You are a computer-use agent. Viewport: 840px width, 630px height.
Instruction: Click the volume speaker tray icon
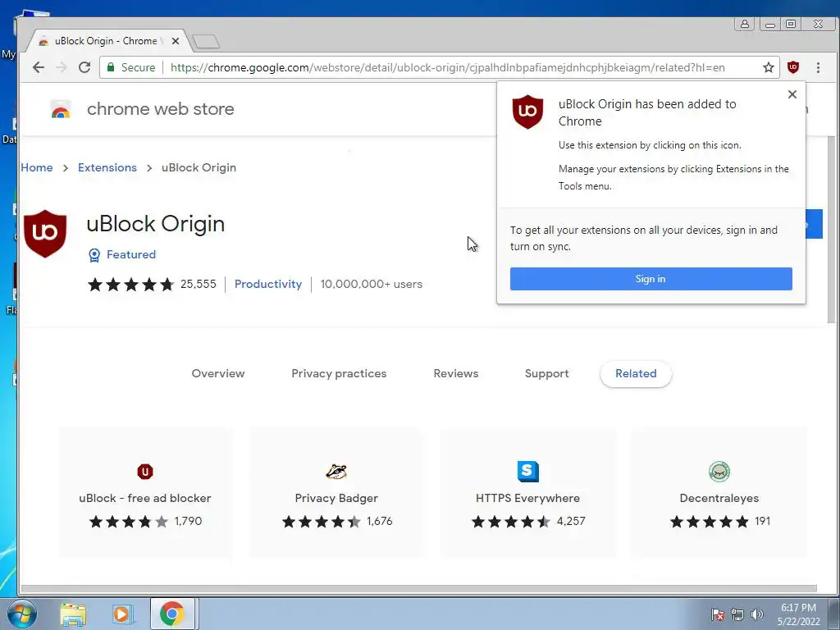(756, 614)
